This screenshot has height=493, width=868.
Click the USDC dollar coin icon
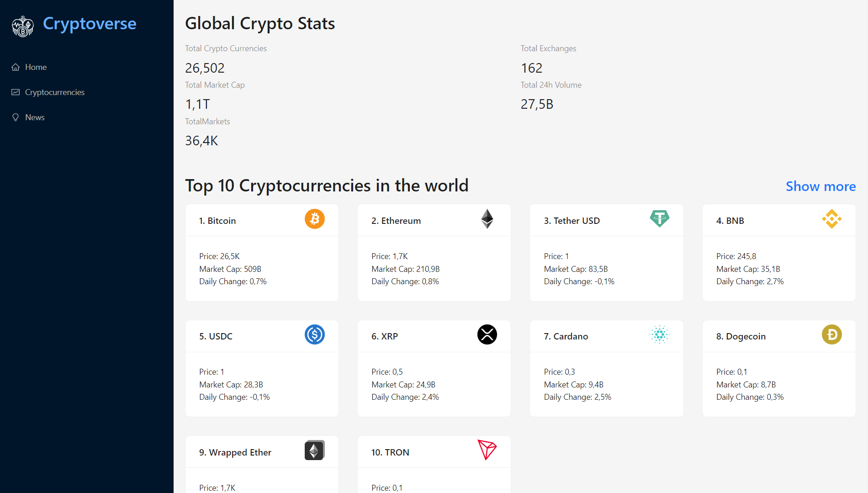tap(314, 334)
